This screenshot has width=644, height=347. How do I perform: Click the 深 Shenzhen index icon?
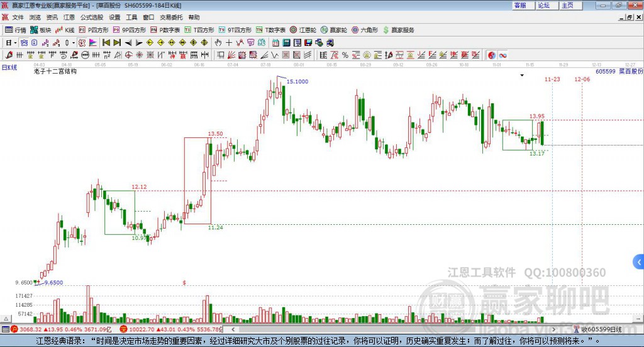click(123, 329)
